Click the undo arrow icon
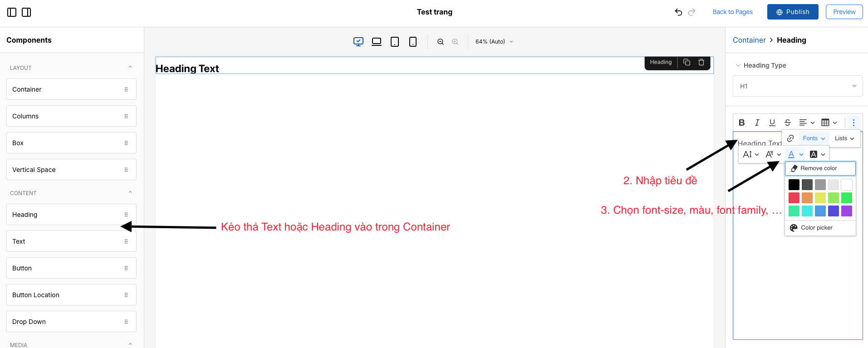Viewport: 868px width, 348px height. point(678,12)
